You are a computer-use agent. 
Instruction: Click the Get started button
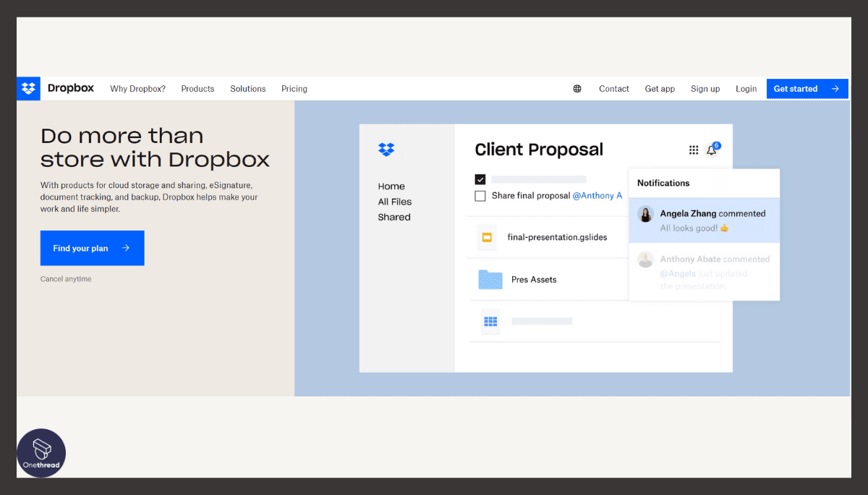click(x=807, y=88)
